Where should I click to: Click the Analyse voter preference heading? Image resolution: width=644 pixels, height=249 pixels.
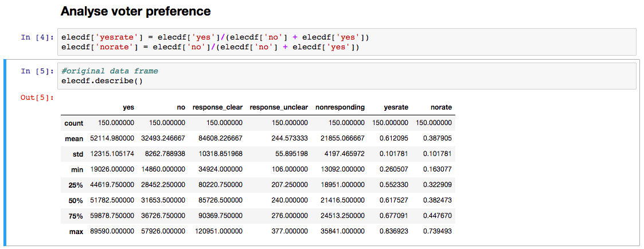coord(135,11)
